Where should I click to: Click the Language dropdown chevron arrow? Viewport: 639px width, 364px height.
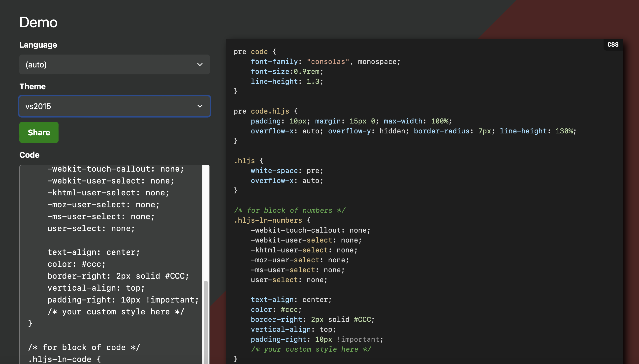point(200,64)
